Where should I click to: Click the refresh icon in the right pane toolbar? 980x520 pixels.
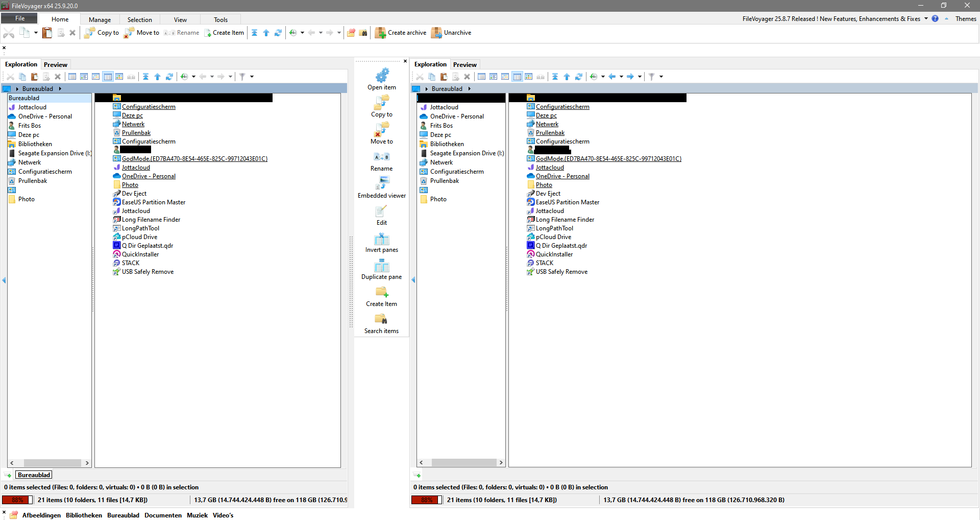[578, 77]
